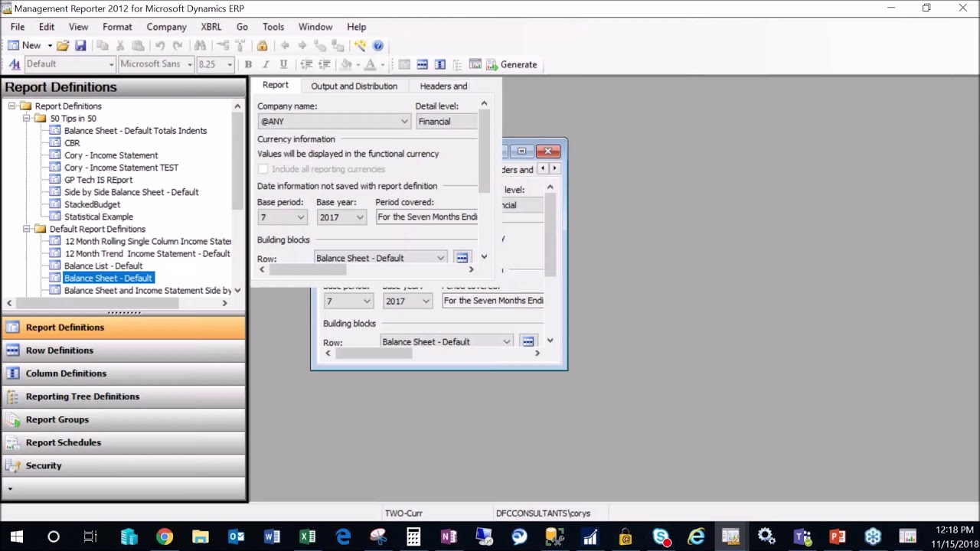The height and width of the screenshot is (551, 980).
Task: Click the Styles icon beside Default
Action: 15,64
